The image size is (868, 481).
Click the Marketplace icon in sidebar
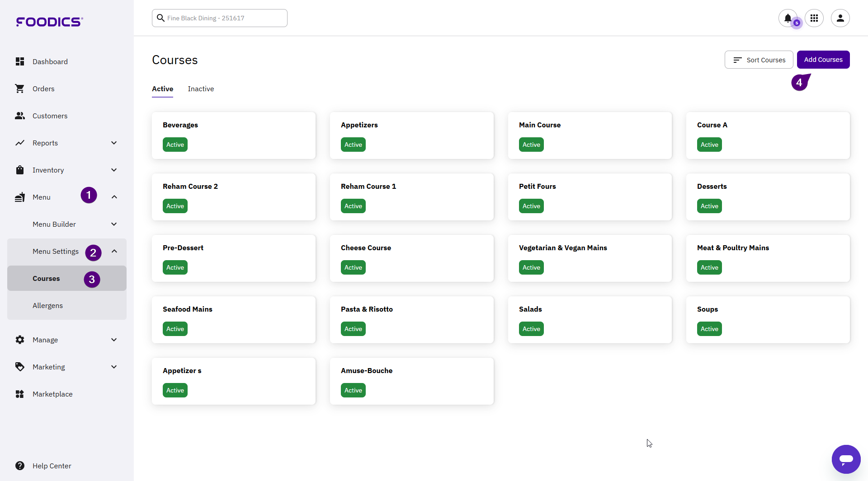tap(20, 394)
